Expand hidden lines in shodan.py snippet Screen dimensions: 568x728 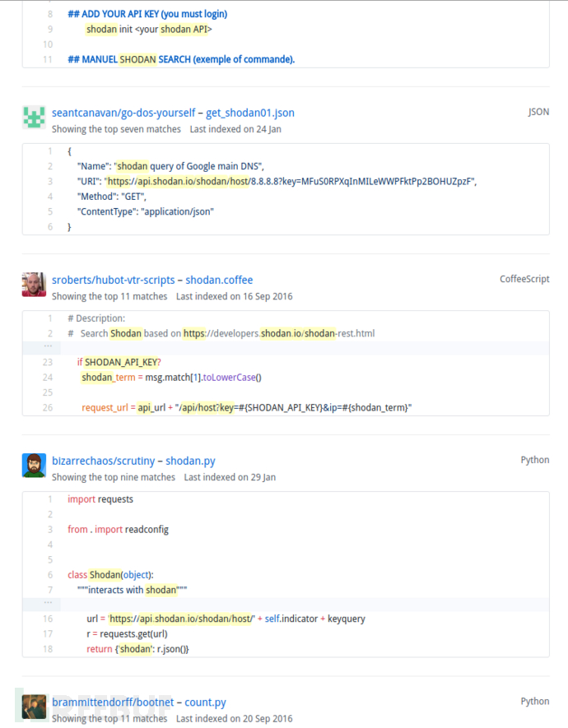[x=48, y=603]
